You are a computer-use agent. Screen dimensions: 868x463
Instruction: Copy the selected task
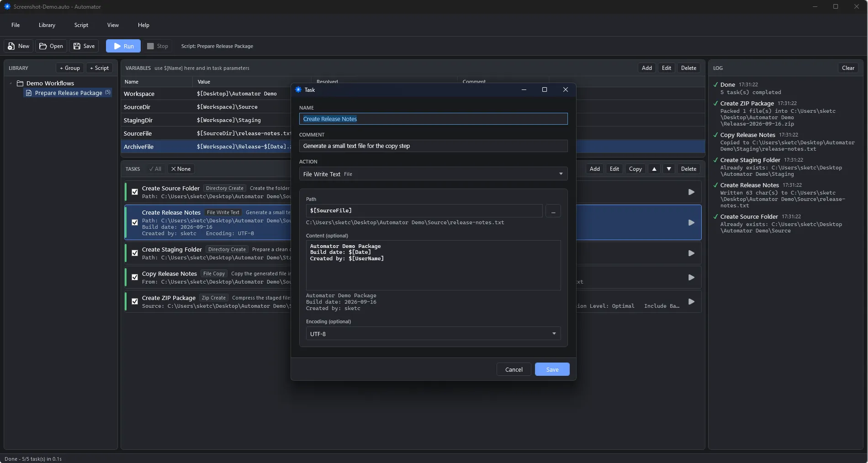(x=635, y=169)
